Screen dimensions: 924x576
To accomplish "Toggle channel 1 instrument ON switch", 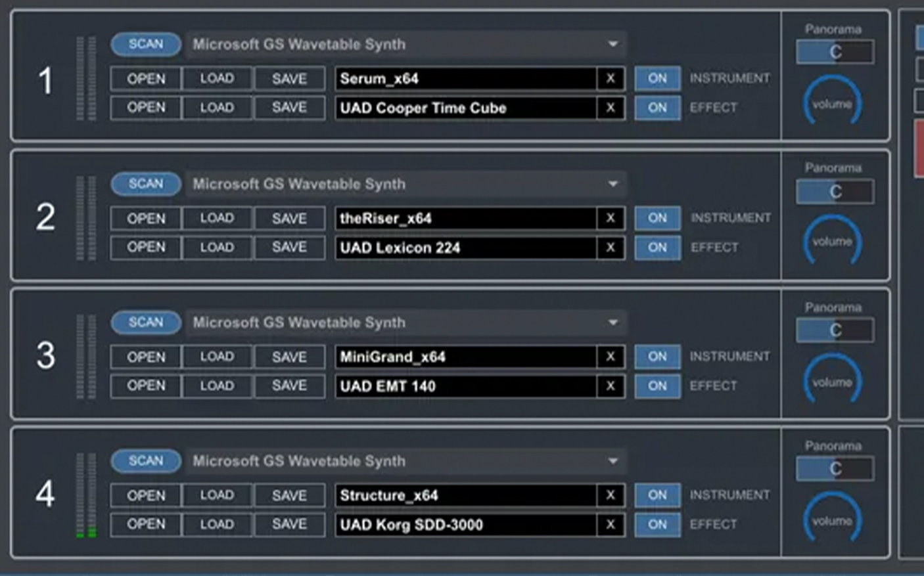I will 657,79.
